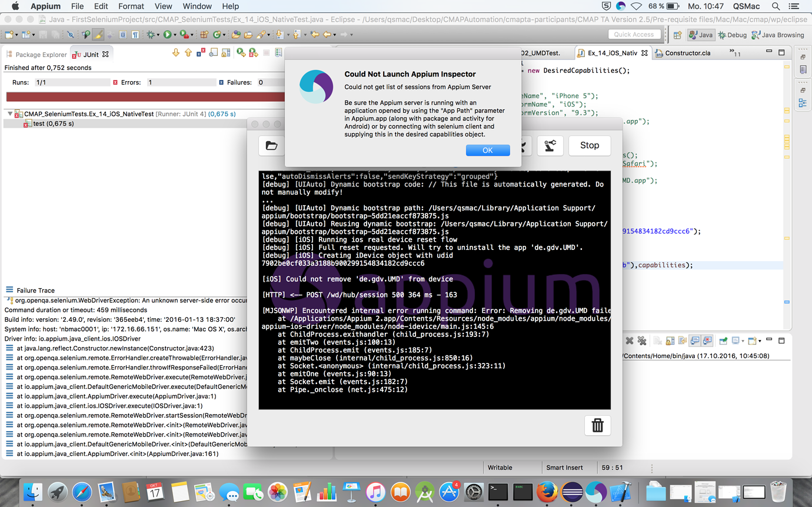Click the Back navigation arrow in toolbar

[x=327, y=35]
